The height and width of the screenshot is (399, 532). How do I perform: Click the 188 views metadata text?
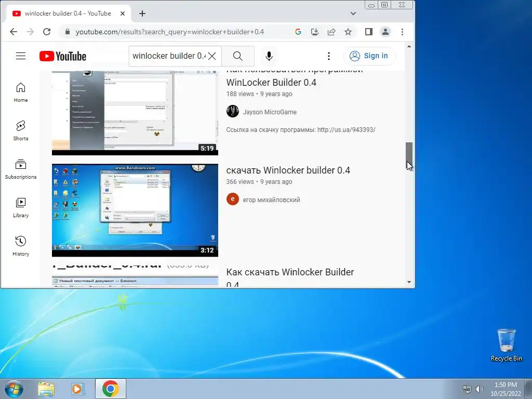(240, 94)
